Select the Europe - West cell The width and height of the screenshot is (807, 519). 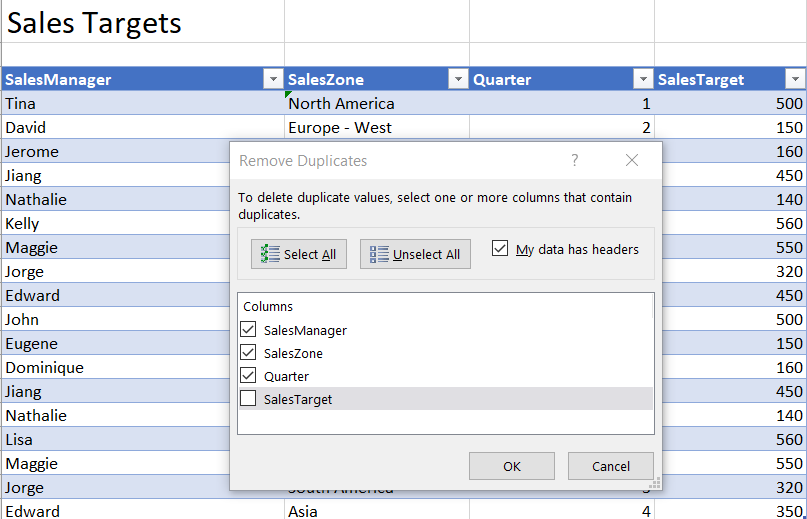click(377, 127)
